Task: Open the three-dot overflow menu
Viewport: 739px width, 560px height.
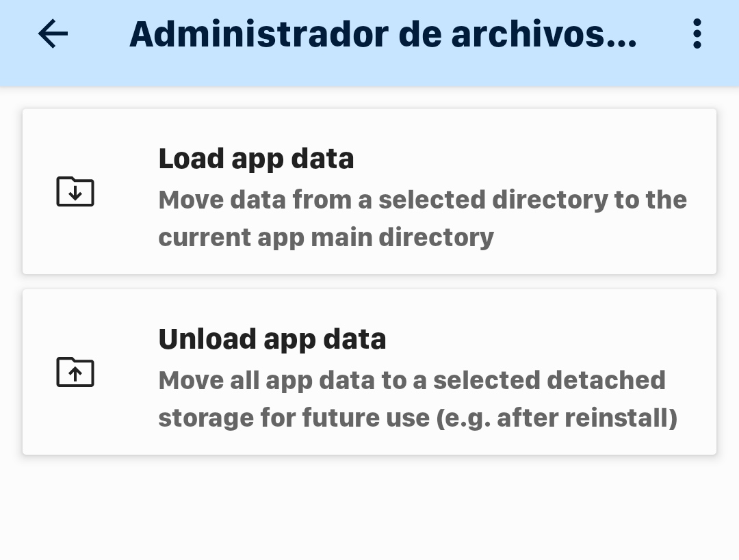Action: pyautogui.click(x=697, y=34)
